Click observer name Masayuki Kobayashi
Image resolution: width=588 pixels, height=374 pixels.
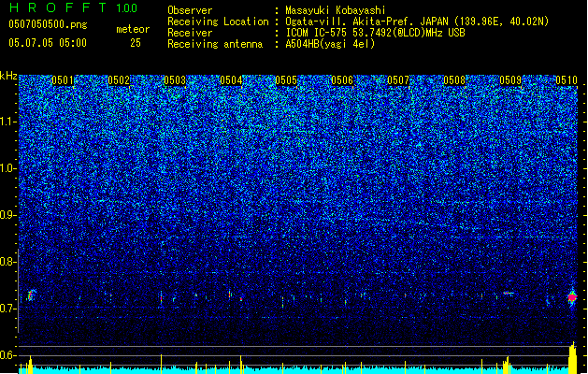pyautogui.click(x=336, y=10)
